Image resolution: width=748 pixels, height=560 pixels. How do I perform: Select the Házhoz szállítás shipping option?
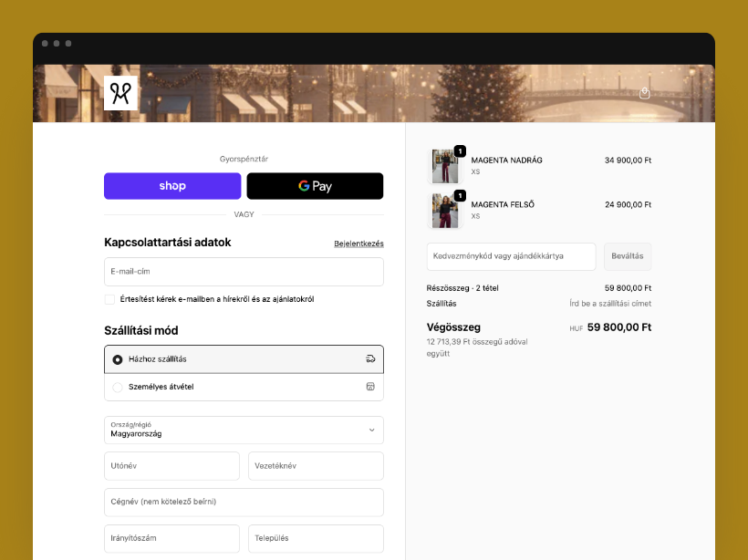coord(117,358)
